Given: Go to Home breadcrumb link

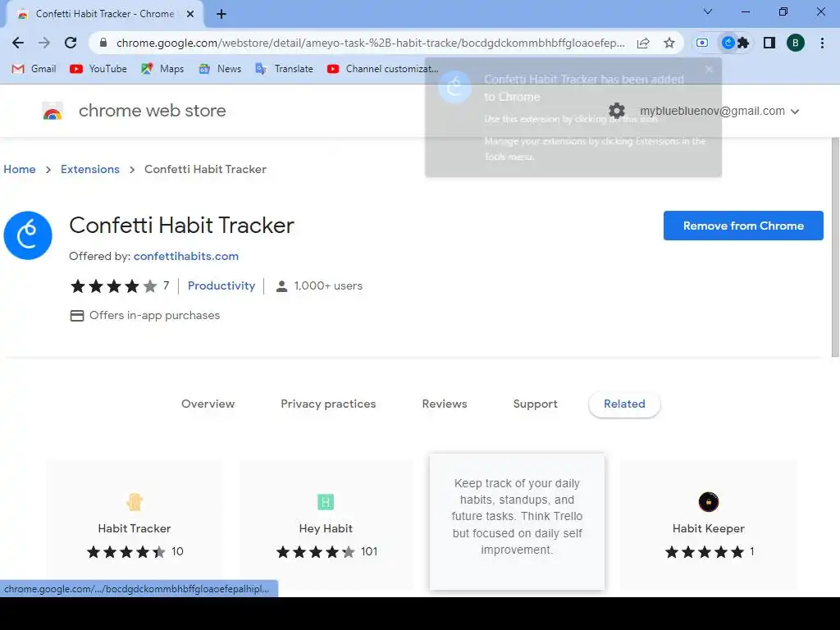Looking at the screenshot, I should pos(20,169).
